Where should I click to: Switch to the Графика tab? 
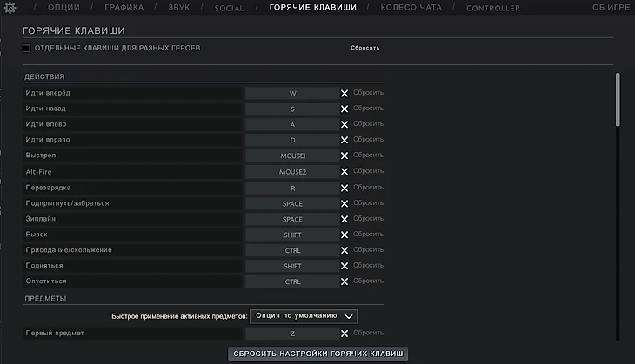click(124, 8)
